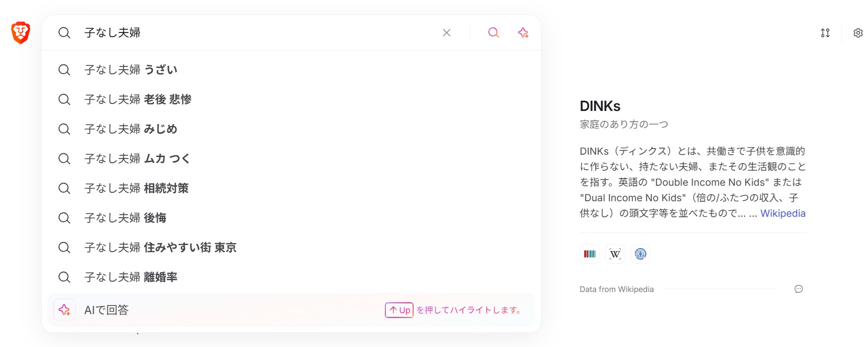Open the Wikipedia link in DINKs description
868x347 pixels.
coord(782,213)
